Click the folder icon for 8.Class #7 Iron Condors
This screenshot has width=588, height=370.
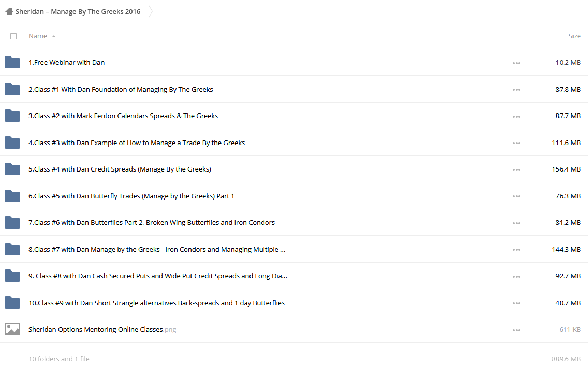pyautogui.click(x=12, y=249)
